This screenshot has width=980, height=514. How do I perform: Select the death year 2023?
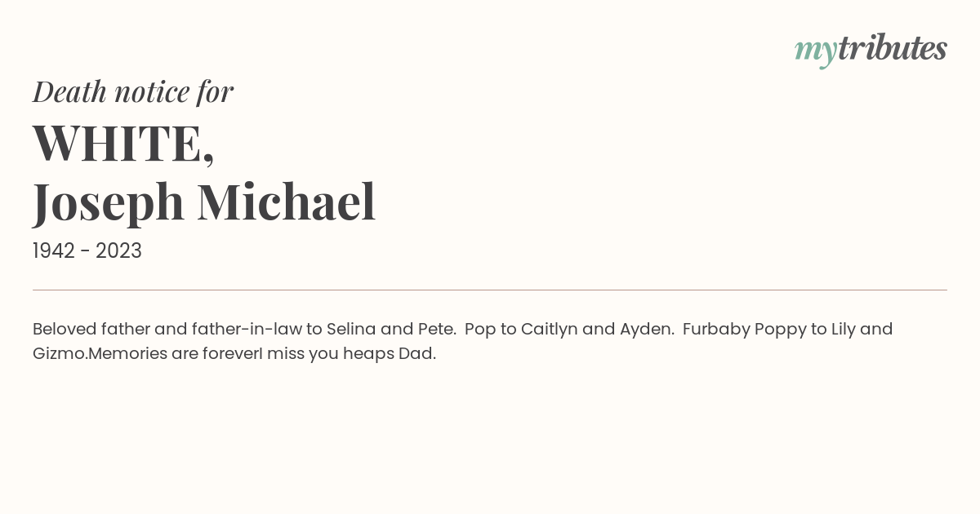118,251
